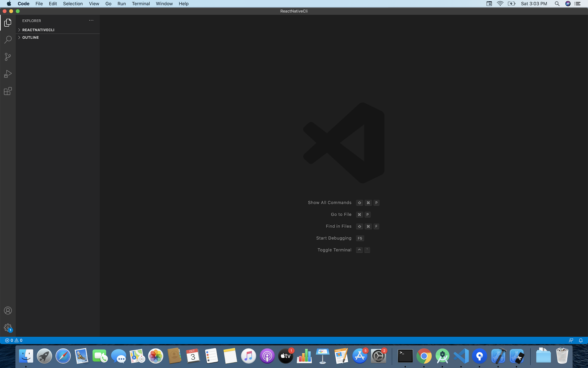Screen dimensions: 588x368
Task: Open App Store from the Dock
Action: coord(360,356)
